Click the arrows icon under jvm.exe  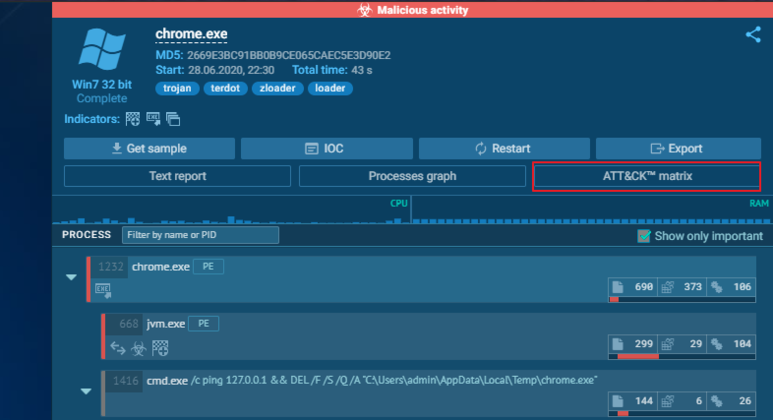[118, 348]
